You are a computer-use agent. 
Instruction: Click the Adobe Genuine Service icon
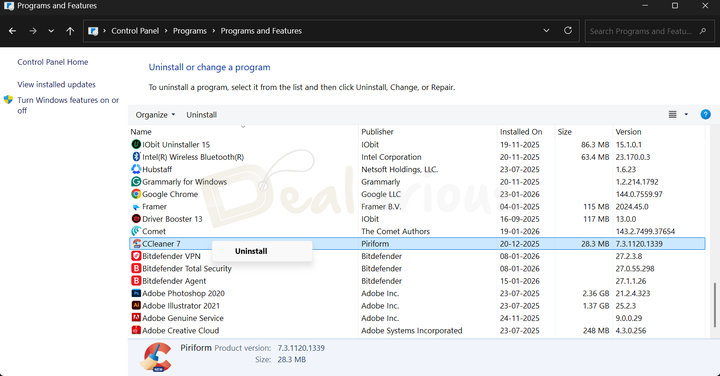pyautogui.click(x=136, y=318)
